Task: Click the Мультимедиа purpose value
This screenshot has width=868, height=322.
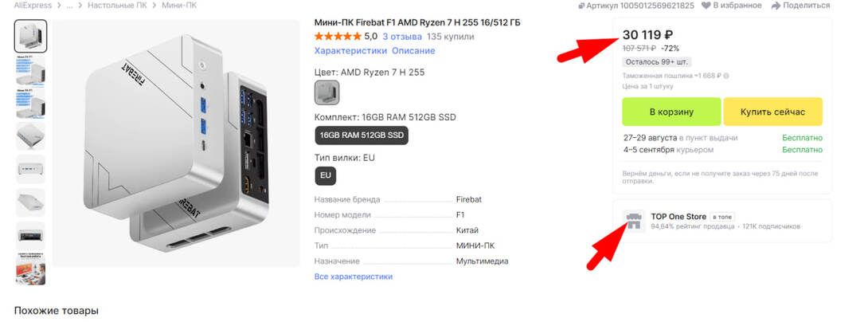Action: point(482,261)
